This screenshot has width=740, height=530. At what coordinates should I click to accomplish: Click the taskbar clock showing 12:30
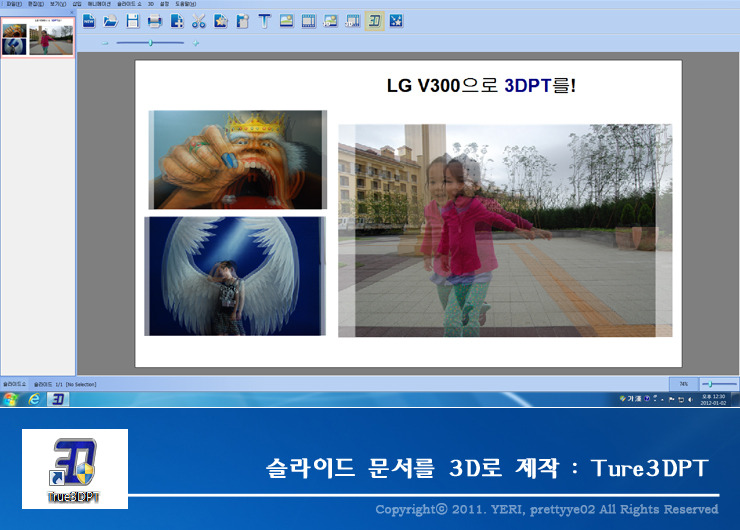tap(713, 400)
